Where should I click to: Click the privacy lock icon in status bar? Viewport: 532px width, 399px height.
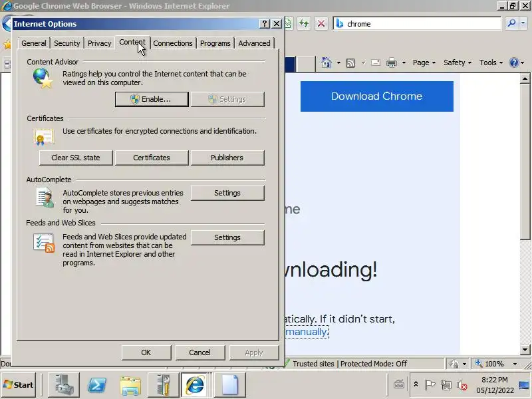tap(454, 364)
